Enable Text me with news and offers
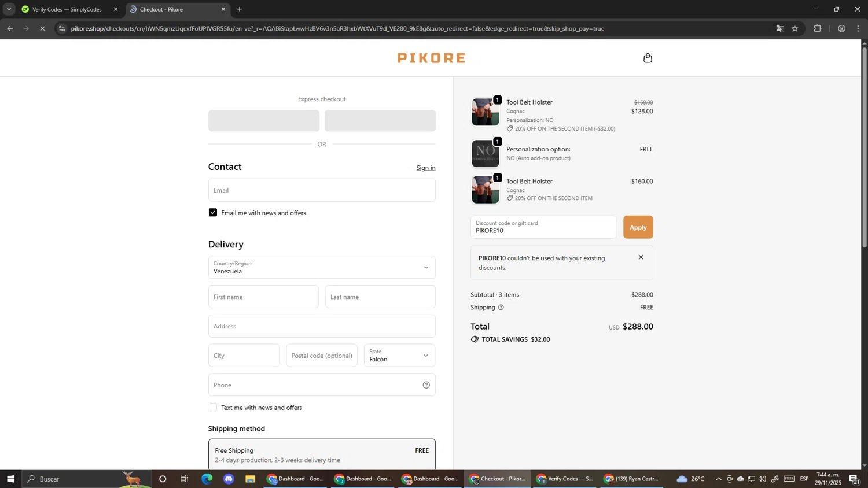Screen dimensions: 868x488 213,408
